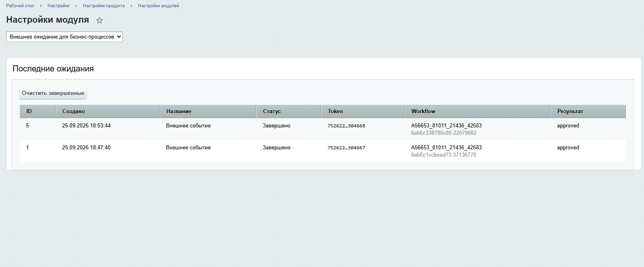Add page to favorites with star icon

(x=100, y=20)
